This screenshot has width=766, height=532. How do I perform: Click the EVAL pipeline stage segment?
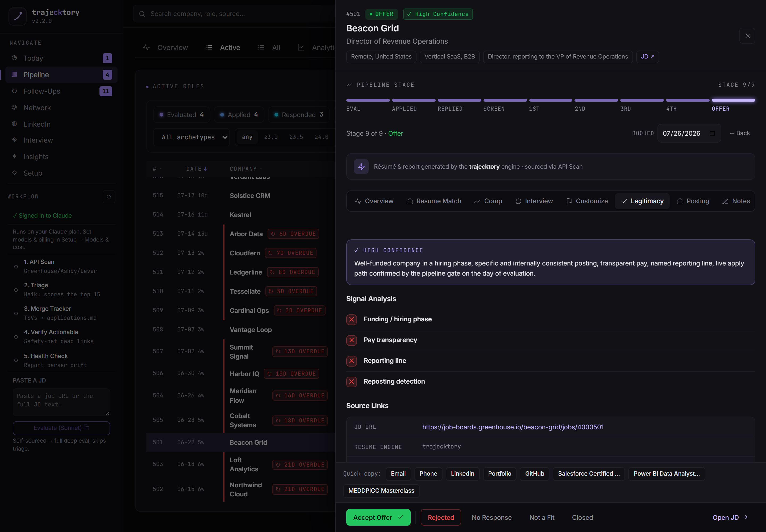[x=368, y=105]
